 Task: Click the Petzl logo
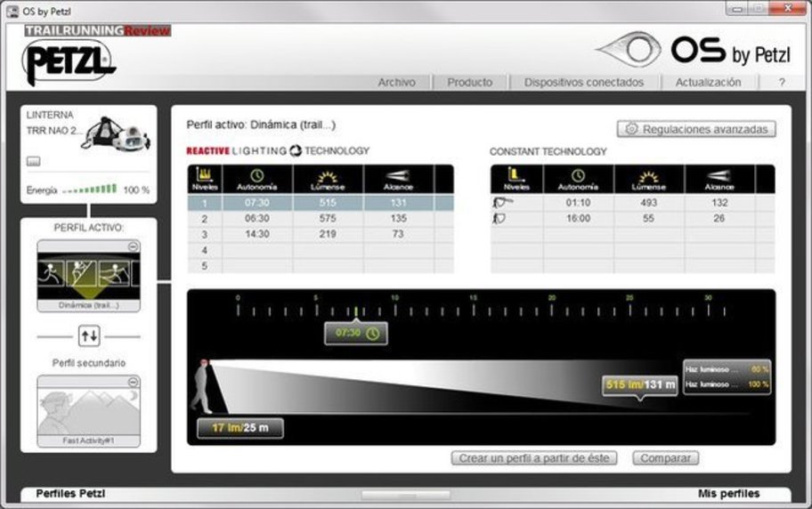point(69,62)
